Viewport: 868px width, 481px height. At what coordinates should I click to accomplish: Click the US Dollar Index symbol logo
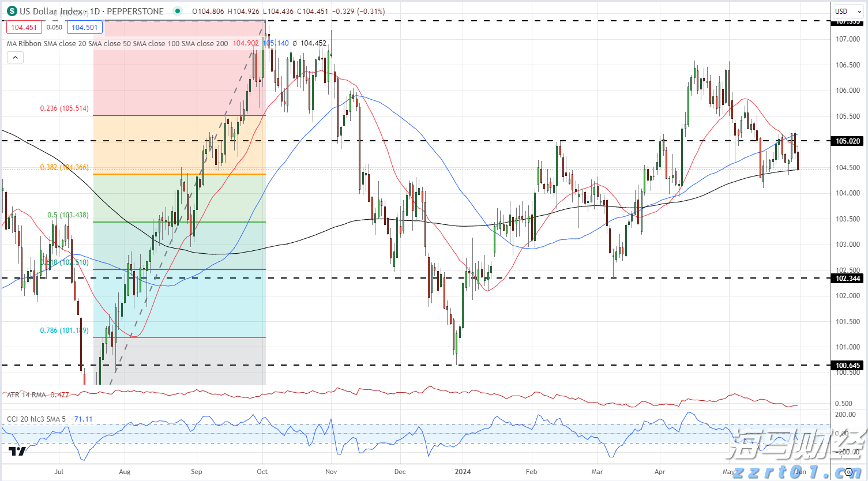click(12, 11)
